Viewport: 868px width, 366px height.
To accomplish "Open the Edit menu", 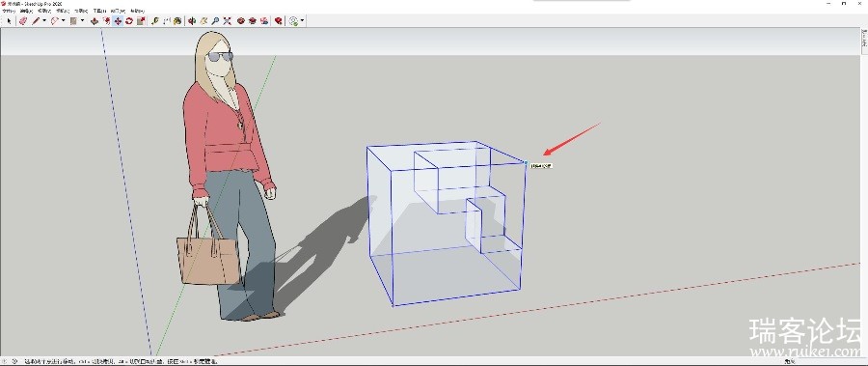I will click(27, 11).
